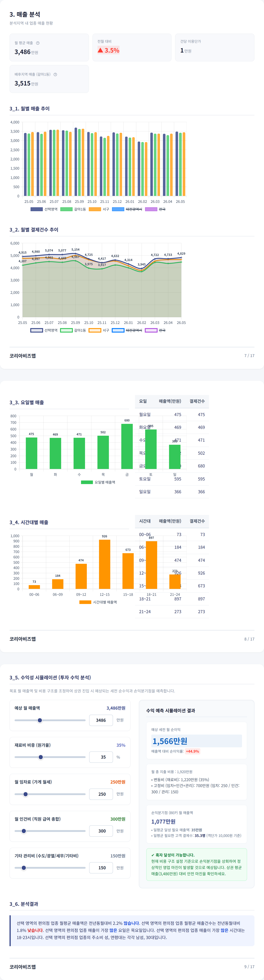
Task: Click the 전월 대비 value 3.5%
Action: [x=109, y=50]
